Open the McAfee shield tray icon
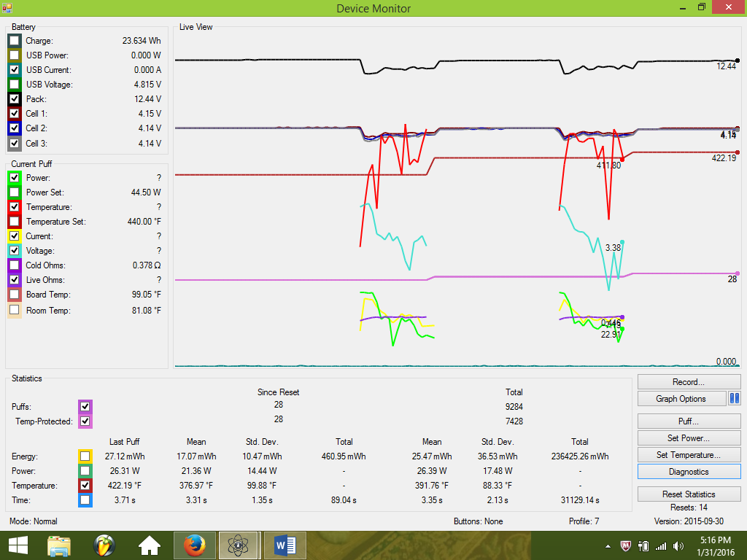Image resolution: width=747 pixels, height=560 pixels. coord(625,545)
